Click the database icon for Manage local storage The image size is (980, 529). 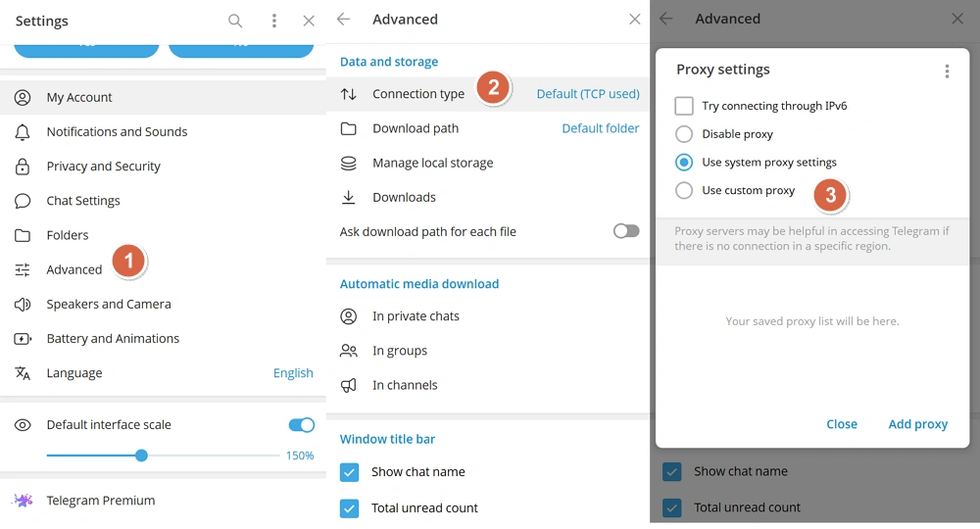coord(348,163)
